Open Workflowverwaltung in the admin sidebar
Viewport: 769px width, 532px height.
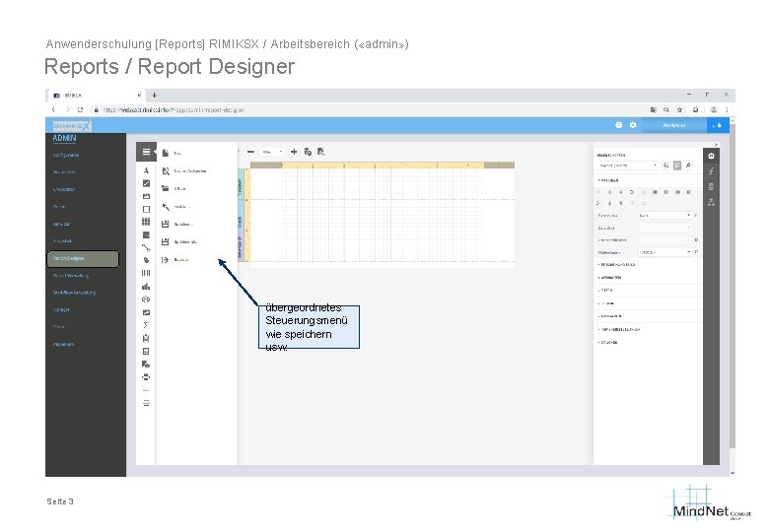coord(75,293)
